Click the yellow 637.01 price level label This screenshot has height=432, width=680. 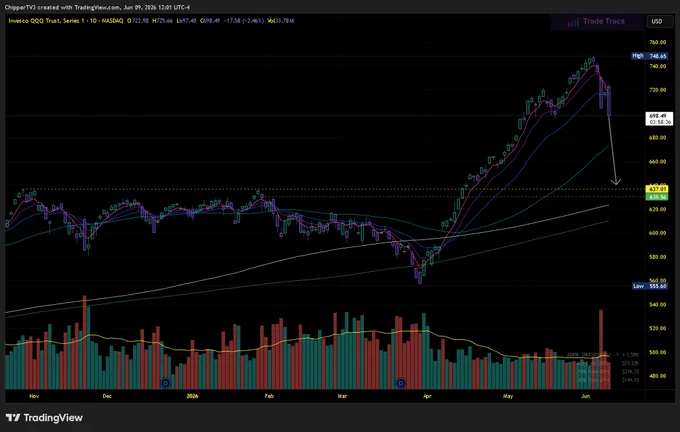click(657, 189)
